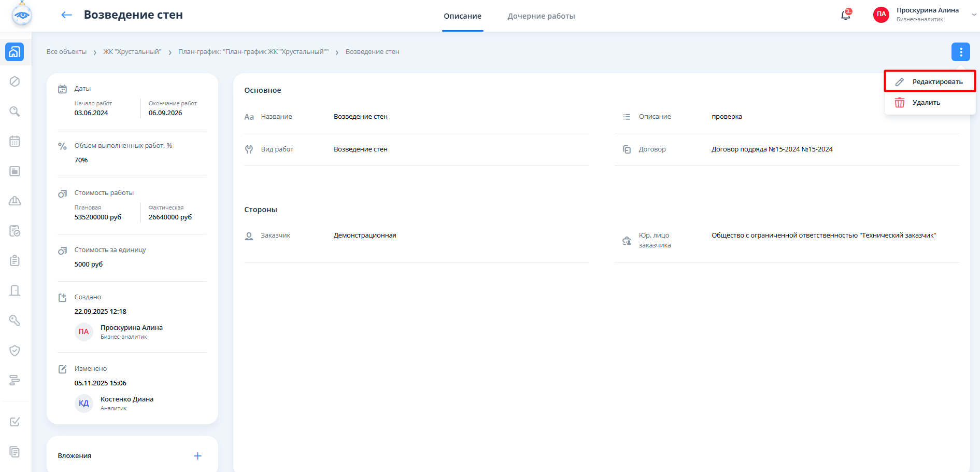Add attachment with Вложения plus icon
Viewport: 980px width, 472px height.
[197, 456]
